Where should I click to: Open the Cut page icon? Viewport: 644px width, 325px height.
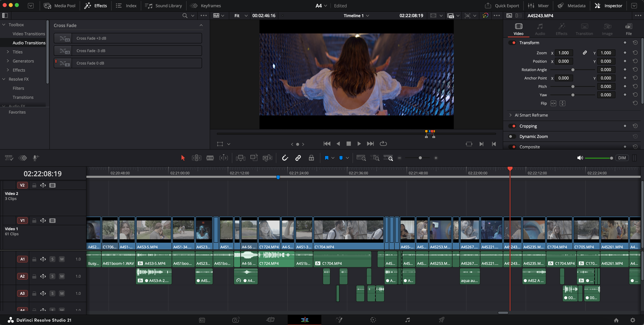tap(270, 320)
